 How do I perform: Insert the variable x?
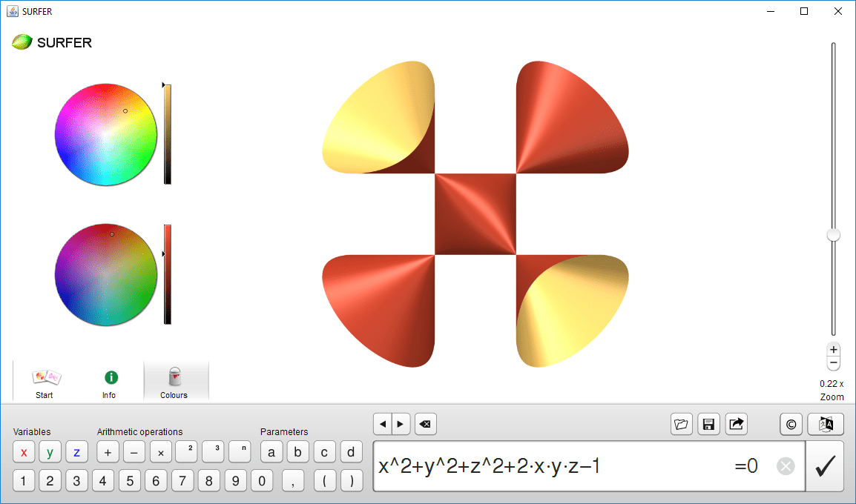(24, 452)
